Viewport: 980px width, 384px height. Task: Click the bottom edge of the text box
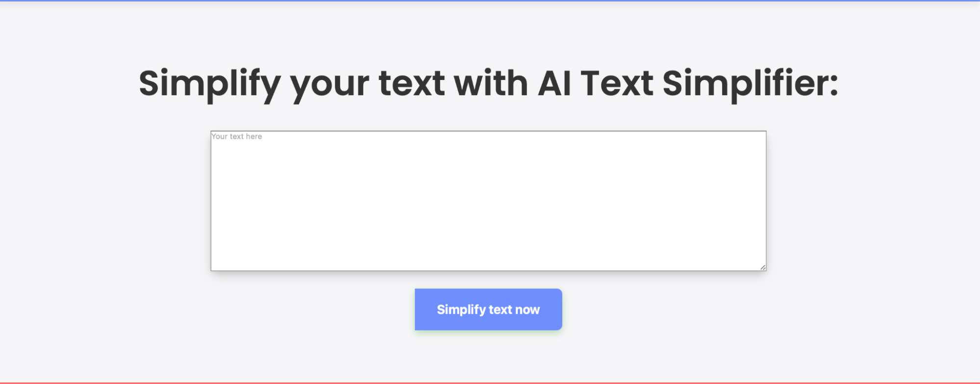click(x=488, y=270)
